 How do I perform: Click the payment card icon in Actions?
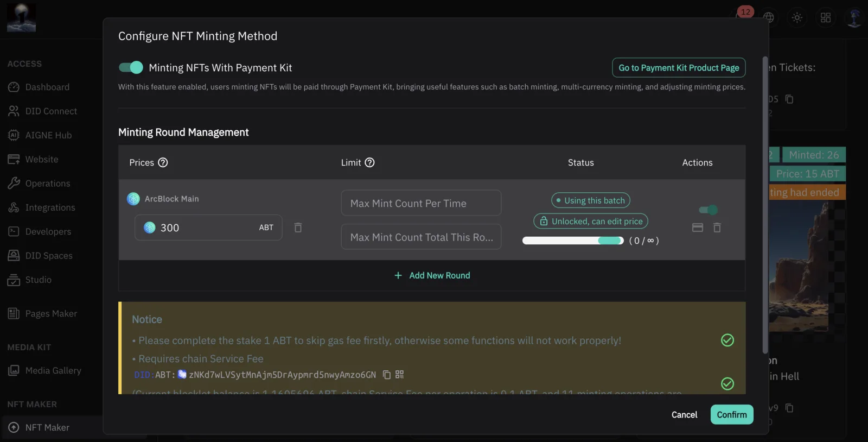[x=698, y=228]
